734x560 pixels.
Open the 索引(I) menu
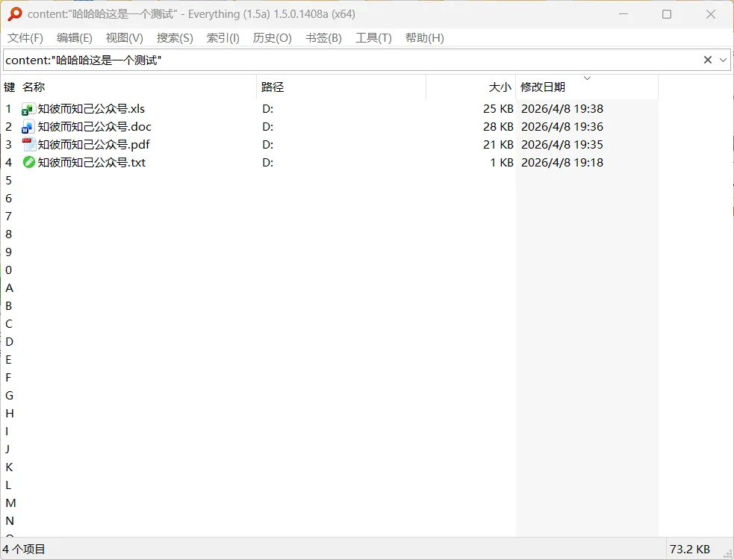click(223, 38)
